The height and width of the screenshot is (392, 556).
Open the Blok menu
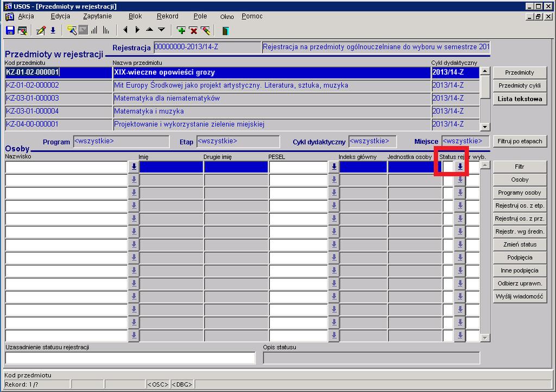click(x=135, y=16)
